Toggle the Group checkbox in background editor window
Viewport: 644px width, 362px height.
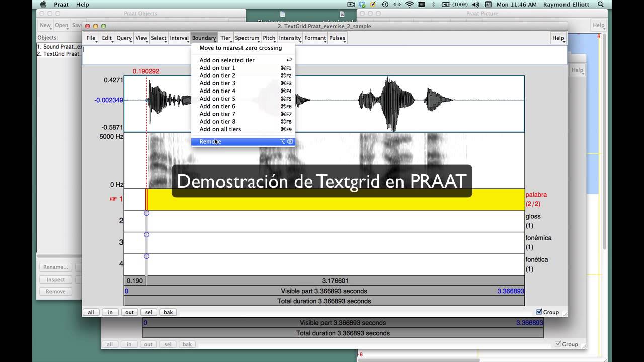coord(558,344)
